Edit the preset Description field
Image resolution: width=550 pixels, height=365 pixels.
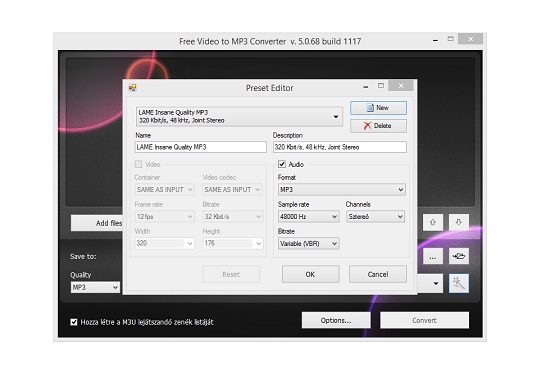coord(340,147)
